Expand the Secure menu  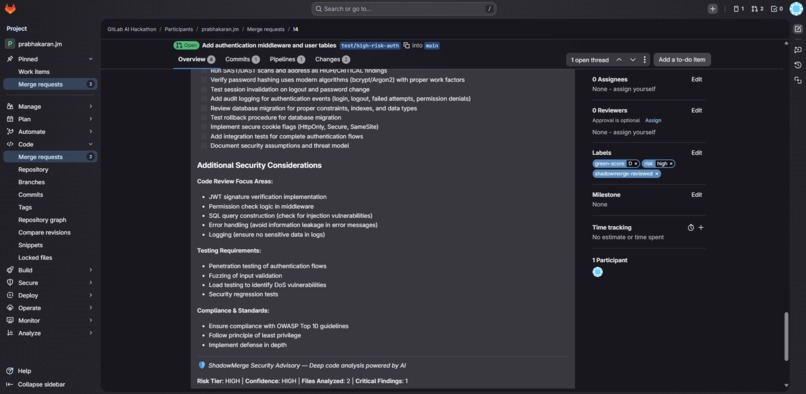pyautogui.click(x=50, y=282)
